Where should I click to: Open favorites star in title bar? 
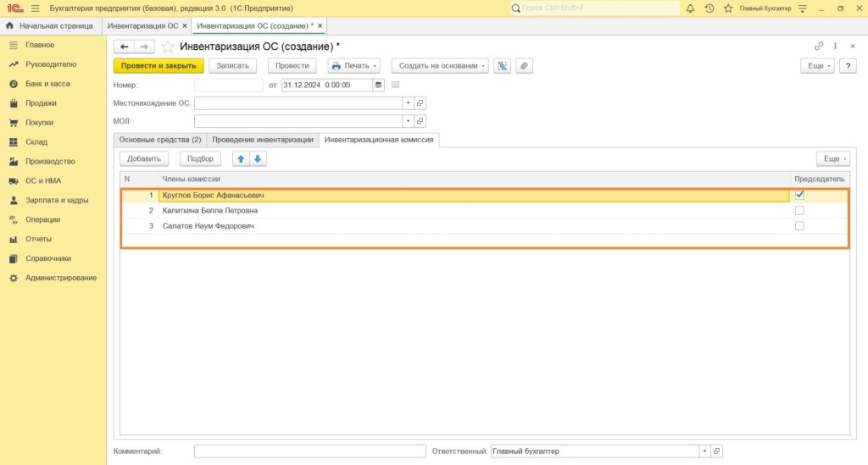(728, 8)
